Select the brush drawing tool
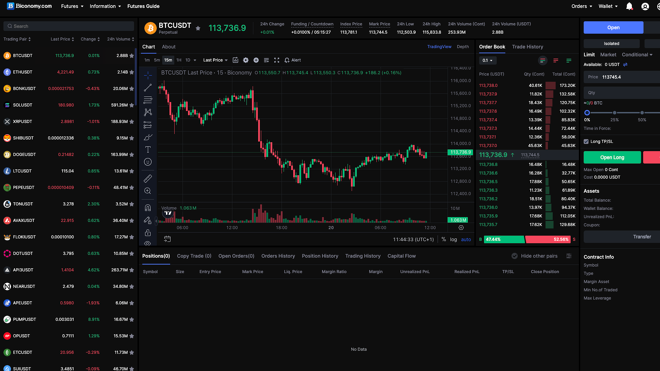The height and width of the screenshot is (371, 660). [x=148, y=137]
